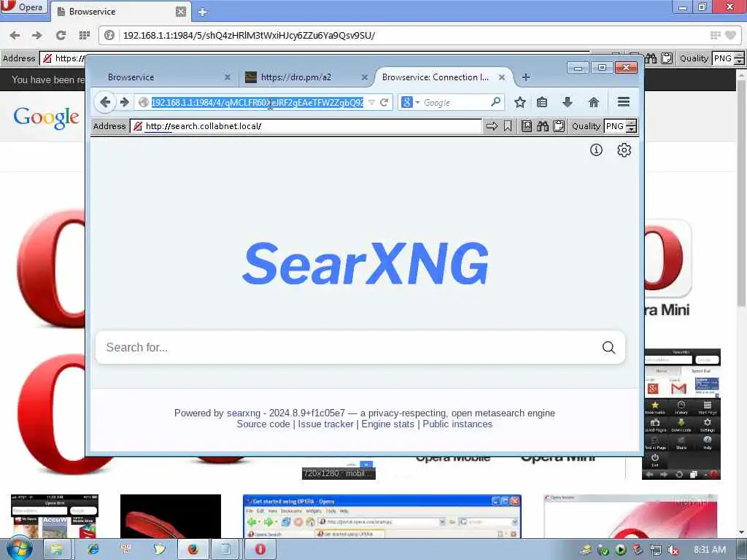Image resolution: width=747 pixels, height=560 pixels.
Task: Click Opera address bar URL
Action: 249,35
